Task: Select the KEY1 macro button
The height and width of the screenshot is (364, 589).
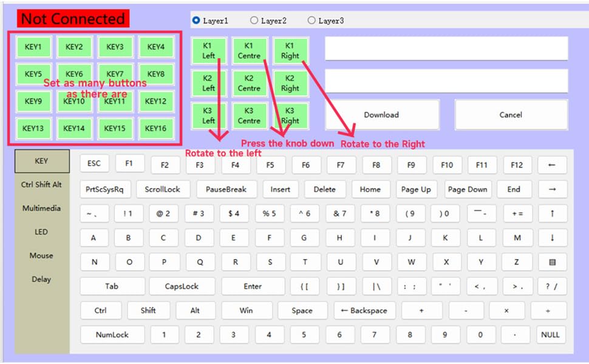Action: pos(33,47)
